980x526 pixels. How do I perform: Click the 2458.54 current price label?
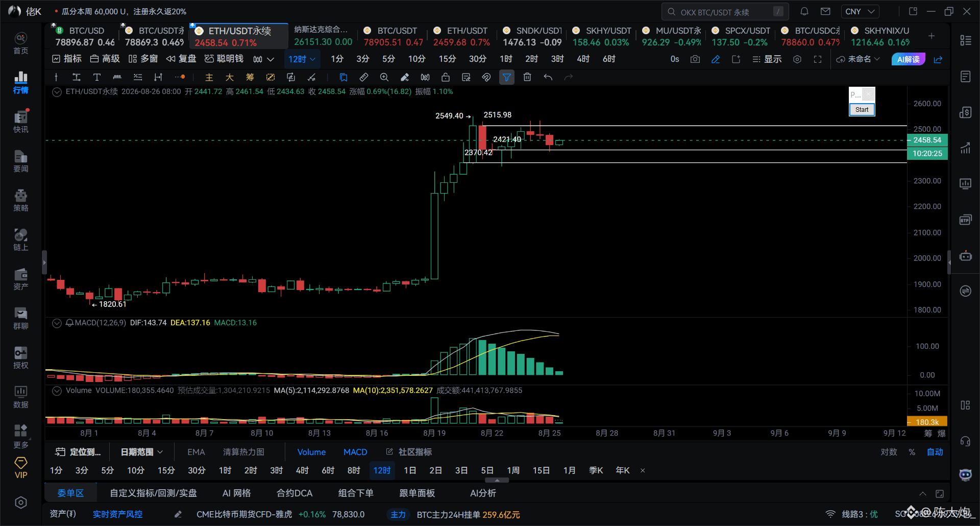[927, 140]
